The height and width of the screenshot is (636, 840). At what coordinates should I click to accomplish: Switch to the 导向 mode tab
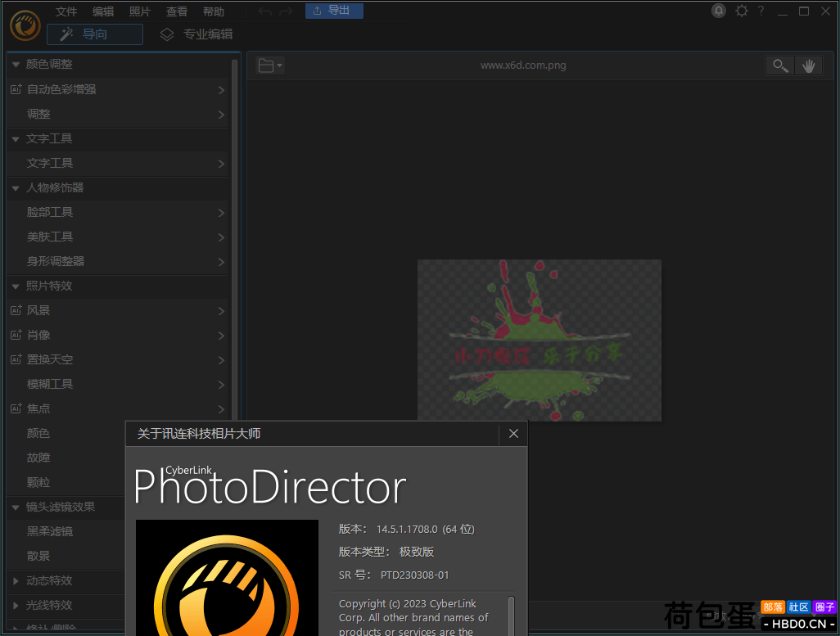[95, 34]
